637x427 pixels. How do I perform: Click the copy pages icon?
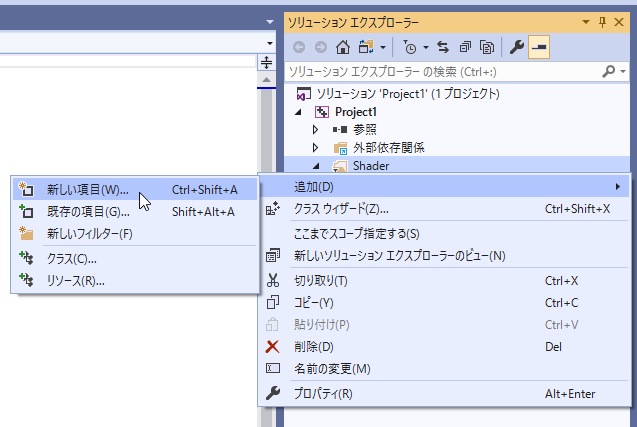coord(273,302)
